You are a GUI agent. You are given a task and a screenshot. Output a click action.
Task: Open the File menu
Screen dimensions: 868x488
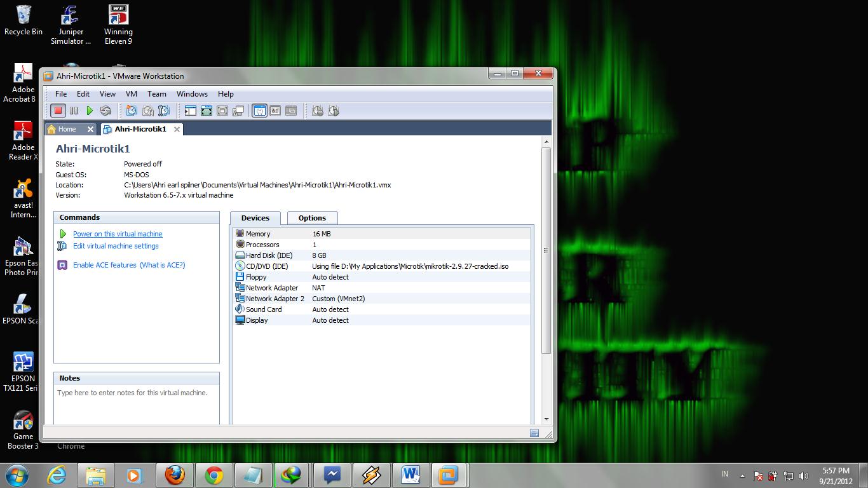click(x=61, y=93)
